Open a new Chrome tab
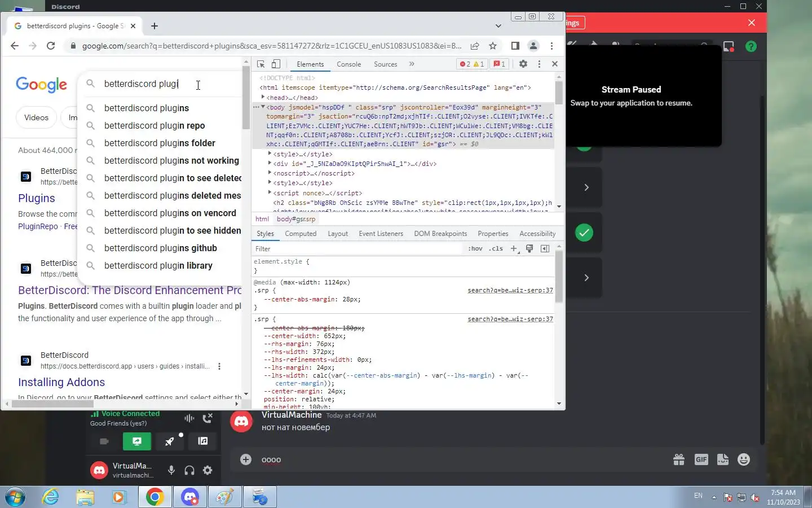812x508 pixels. point(155,26)
